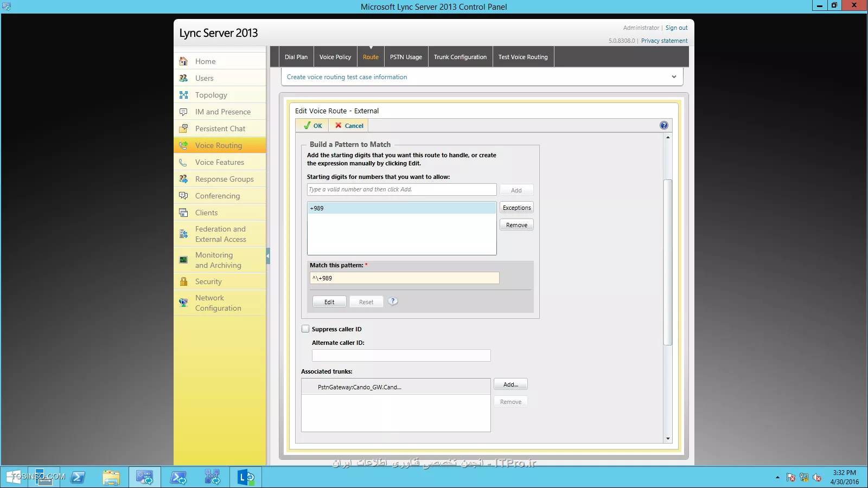Open the Windows Start button
The image size is (868, 488).
14,477
